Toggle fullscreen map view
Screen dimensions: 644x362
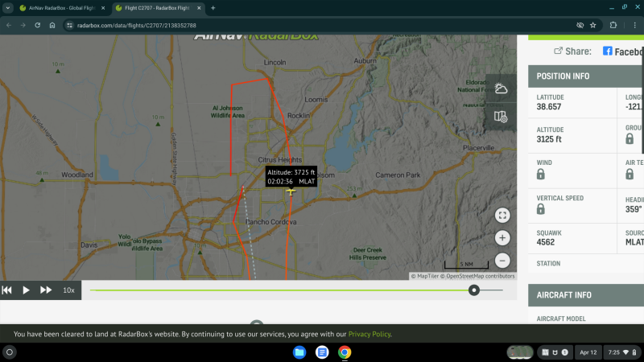point(502,216)
